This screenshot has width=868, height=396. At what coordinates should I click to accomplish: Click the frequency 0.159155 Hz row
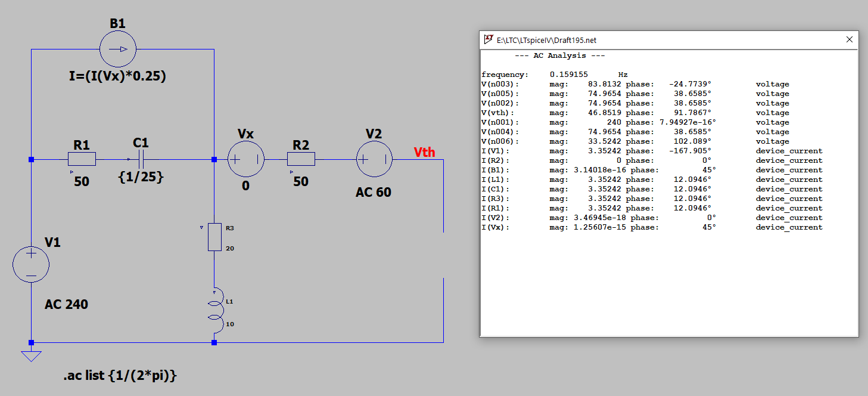[x=555, y=75]
